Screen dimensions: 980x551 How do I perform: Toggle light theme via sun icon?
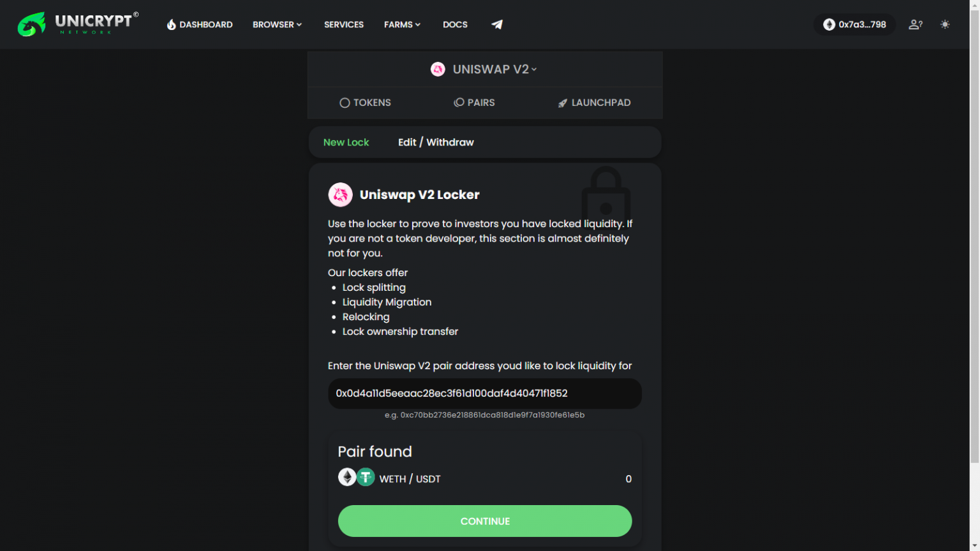click(945, 24)
